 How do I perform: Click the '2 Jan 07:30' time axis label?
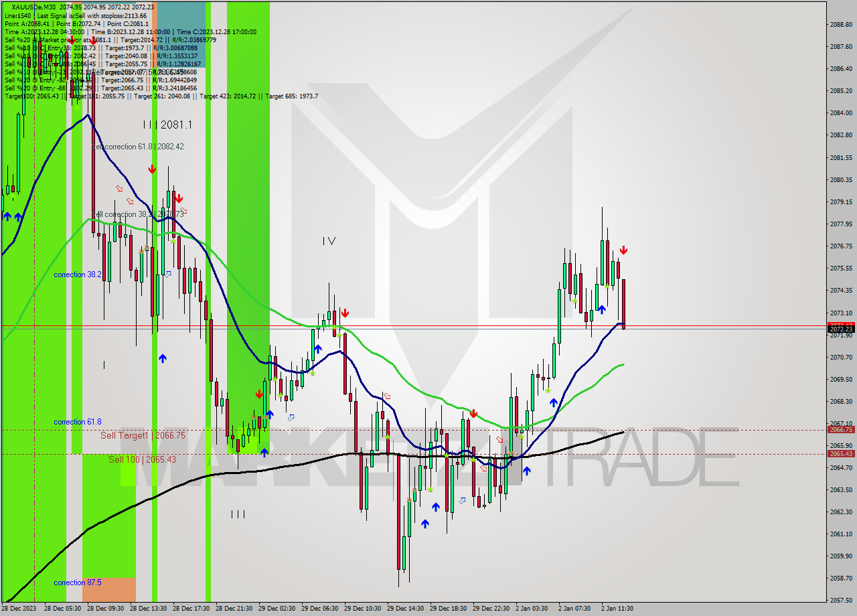tap(574, 609)
